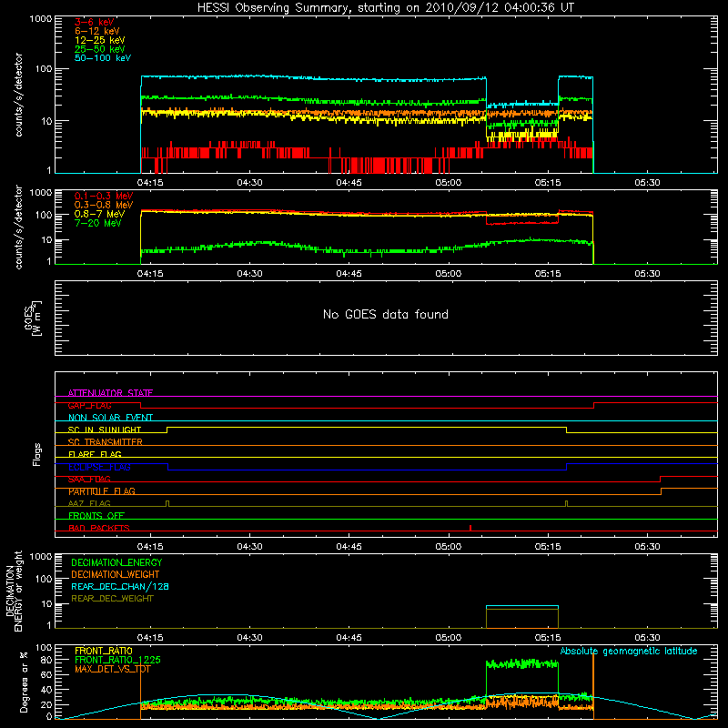Click the HESSI Observing Summary title
Screen dimensions: 728x728
[x=385, y=8]
